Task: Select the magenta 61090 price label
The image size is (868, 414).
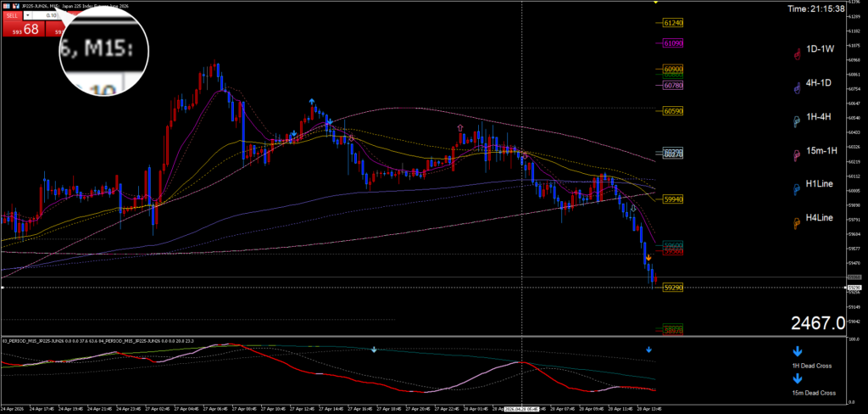Action: point(674,42)
